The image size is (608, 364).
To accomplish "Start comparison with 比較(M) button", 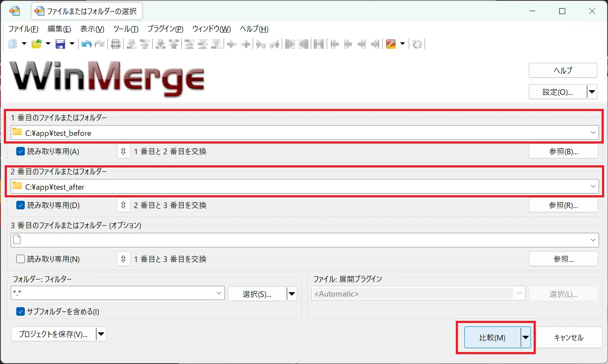I will point(492,338).
